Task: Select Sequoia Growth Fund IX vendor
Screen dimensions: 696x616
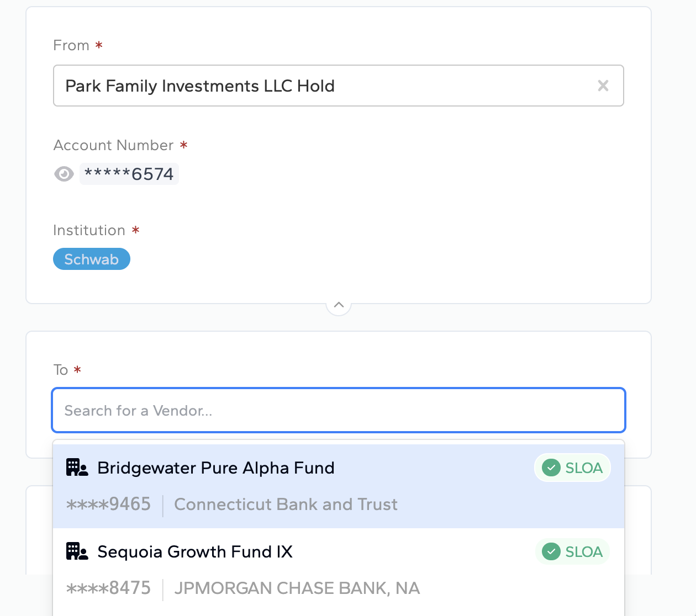Action: click(195, 552)
